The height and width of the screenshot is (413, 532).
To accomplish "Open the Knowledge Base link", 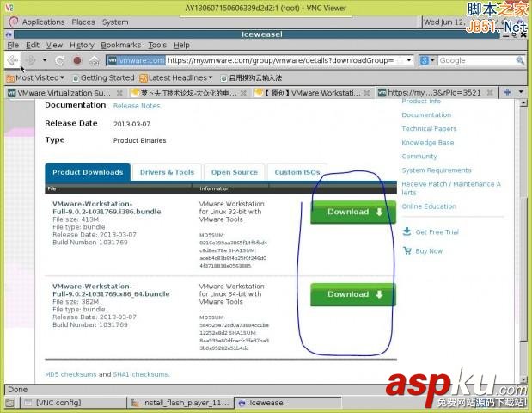I will click(x=428, y=143).
